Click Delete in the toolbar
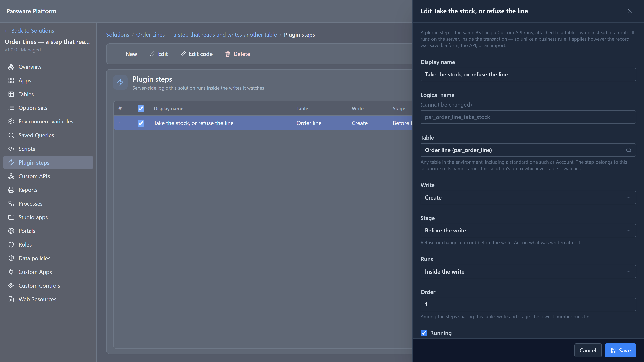 (237, 54)
